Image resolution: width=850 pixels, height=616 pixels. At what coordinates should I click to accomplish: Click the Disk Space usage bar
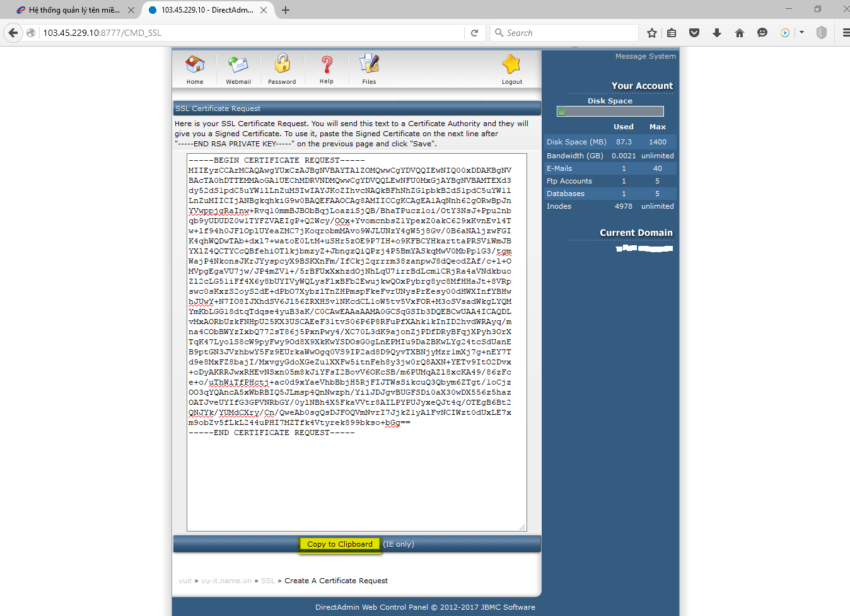610,112
